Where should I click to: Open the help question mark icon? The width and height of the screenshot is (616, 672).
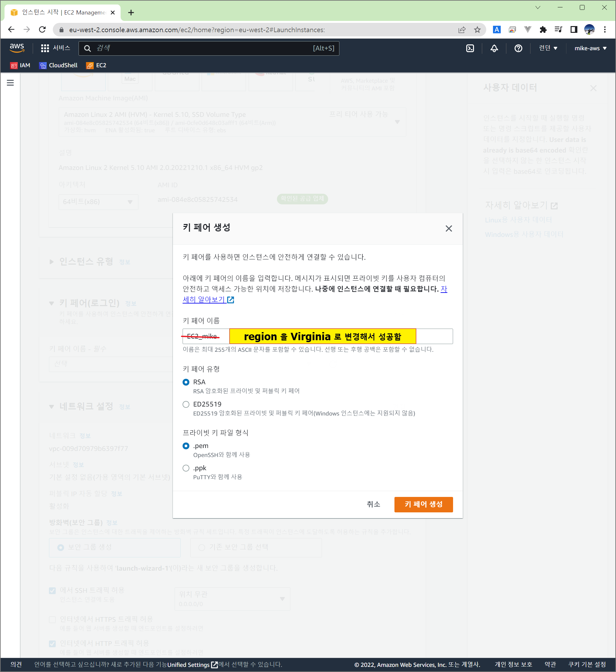tap(518, 48)
